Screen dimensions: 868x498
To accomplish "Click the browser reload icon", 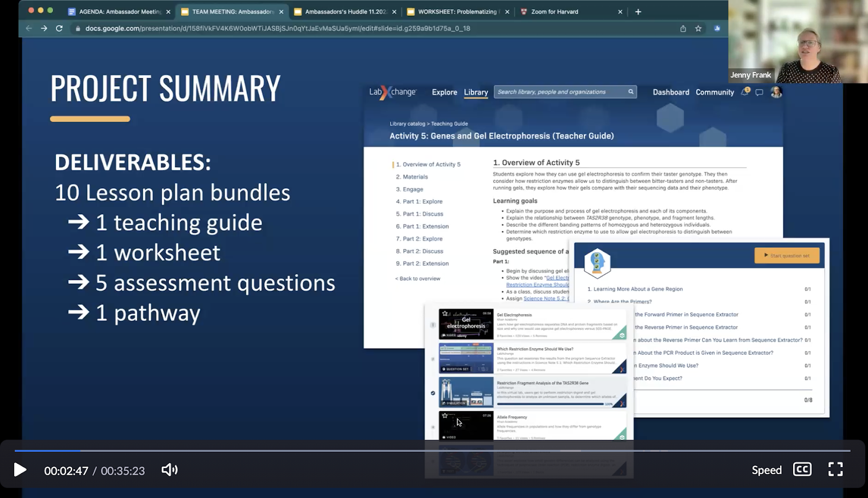I will pos(59,28).
